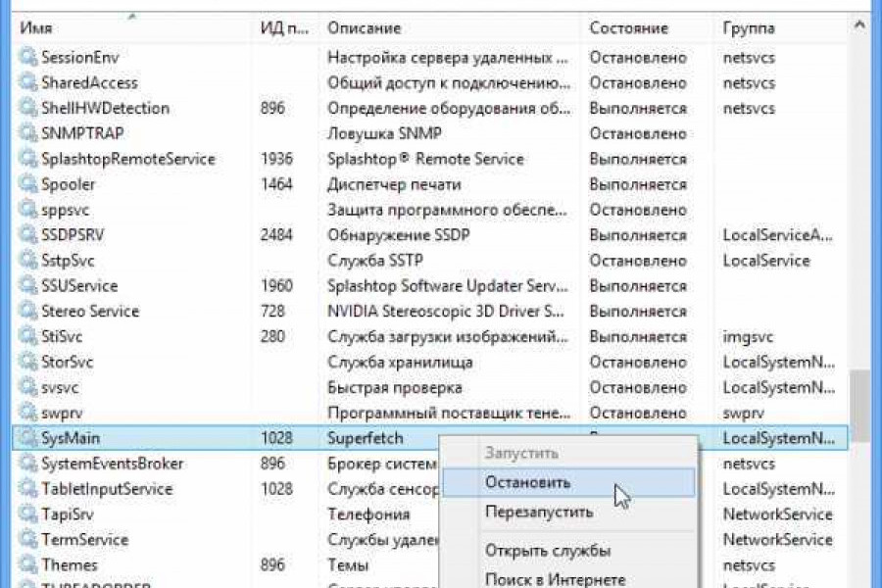Click the Themes service icon
Screen dimensions: 882x588
coord(27,564)
